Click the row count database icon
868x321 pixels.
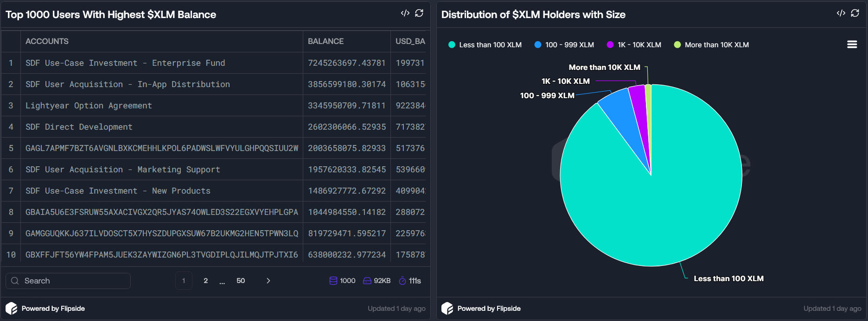tap(333, 281)
